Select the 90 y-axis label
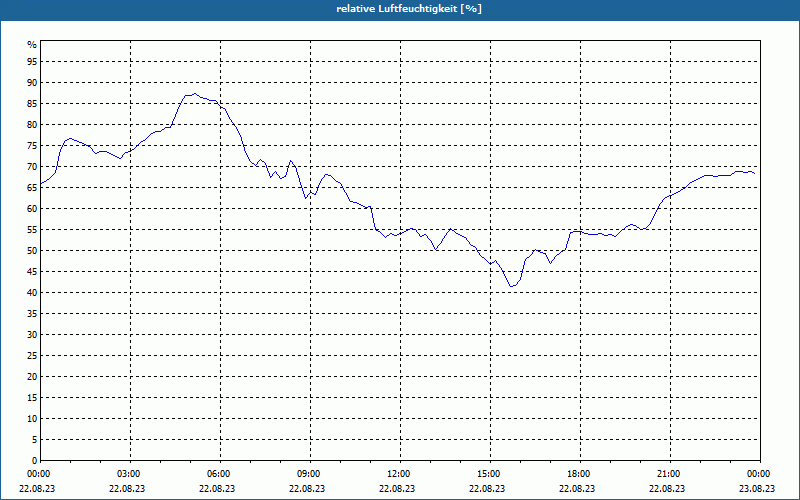The image size is (800, 500). click(32, 83)
